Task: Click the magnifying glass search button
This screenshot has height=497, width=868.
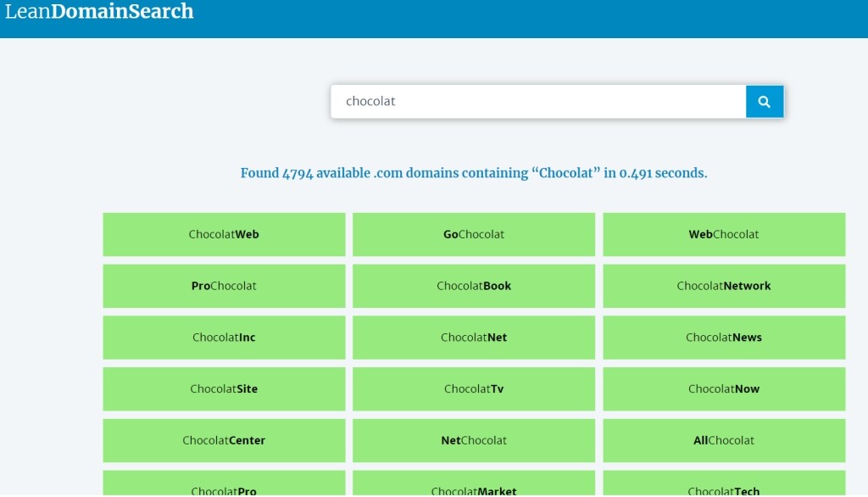Action: pos(765,102)
